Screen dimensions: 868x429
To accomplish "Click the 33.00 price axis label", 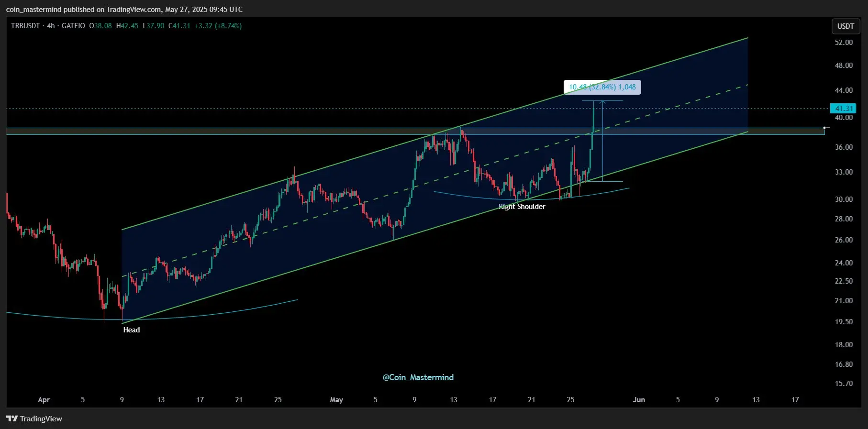I will point(844,172).
